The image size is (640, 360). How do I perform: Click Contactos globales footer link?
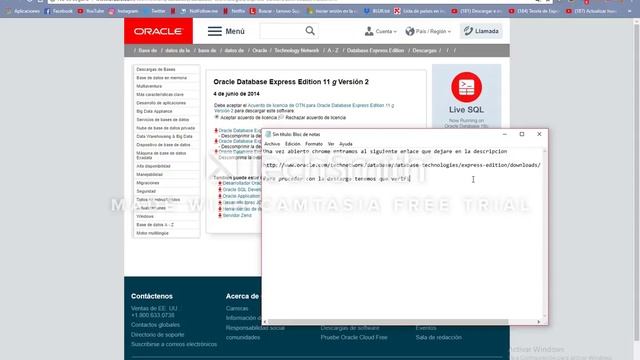(155, 325)
